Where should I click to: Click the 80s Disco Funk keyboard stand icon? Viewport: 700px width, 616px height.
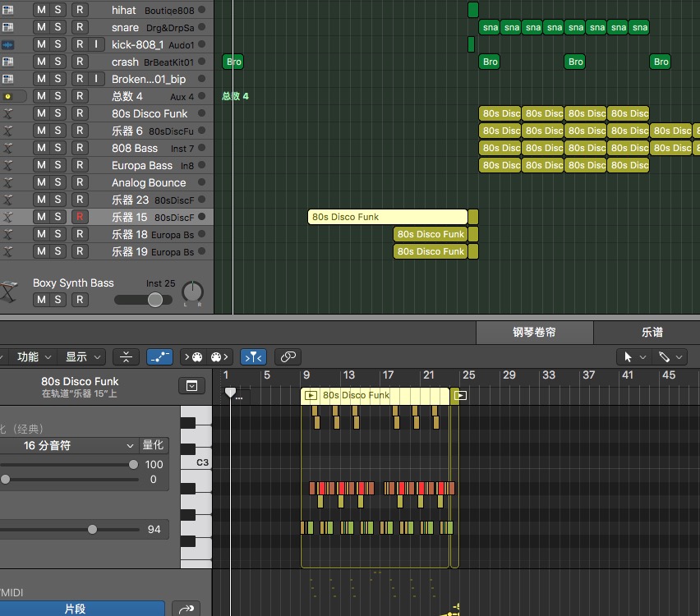point(7,113)
